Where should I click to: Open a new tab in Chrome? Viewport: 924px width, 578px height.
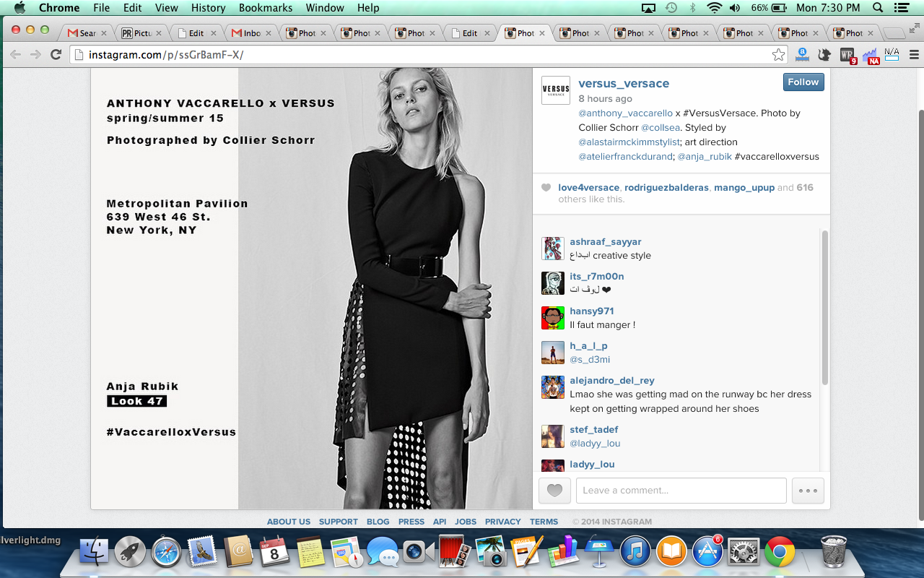tap(894, 33)
